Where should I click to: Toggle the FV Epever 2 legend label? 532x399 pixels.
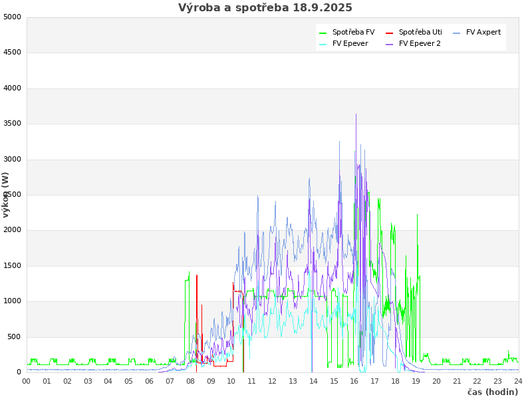(420, 44)
